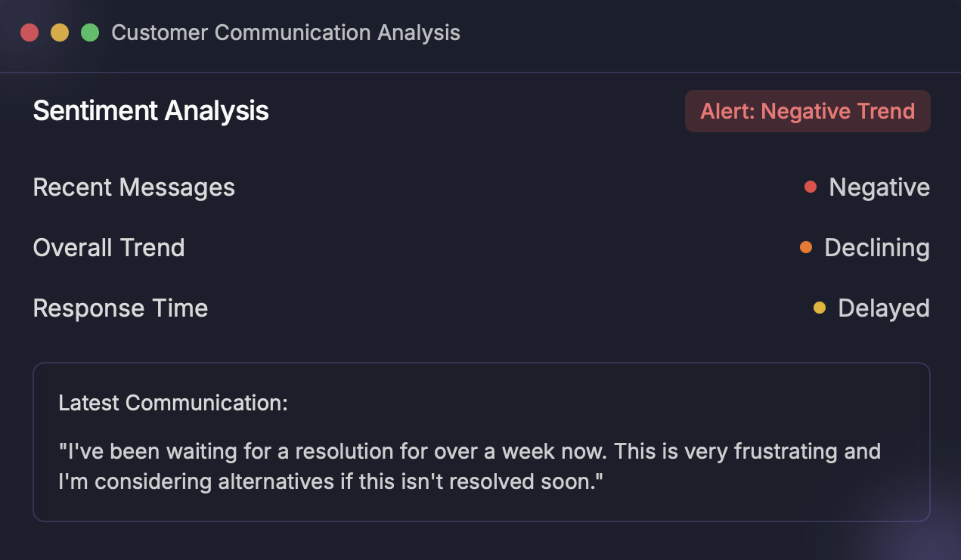
Task: Click the Response Time label
Action: [x=120, y=308]
